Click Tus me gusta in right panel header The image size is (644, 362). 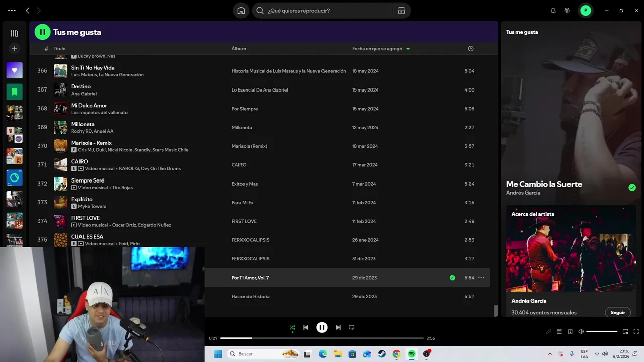522,32
